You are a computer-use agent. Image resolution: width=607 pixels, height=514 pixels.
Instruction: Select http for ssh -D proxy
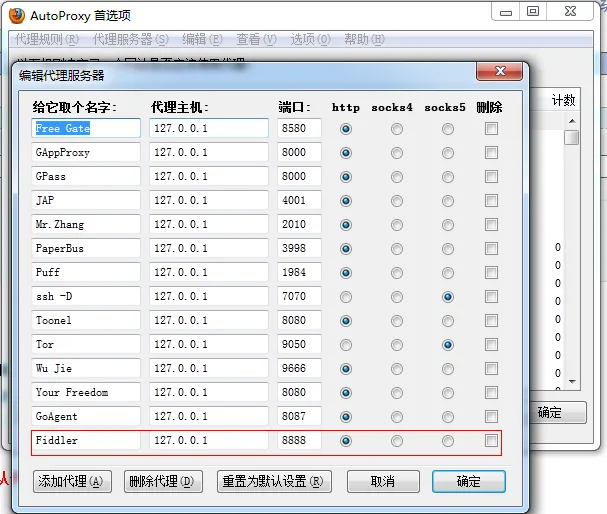[x=346, y=297]
